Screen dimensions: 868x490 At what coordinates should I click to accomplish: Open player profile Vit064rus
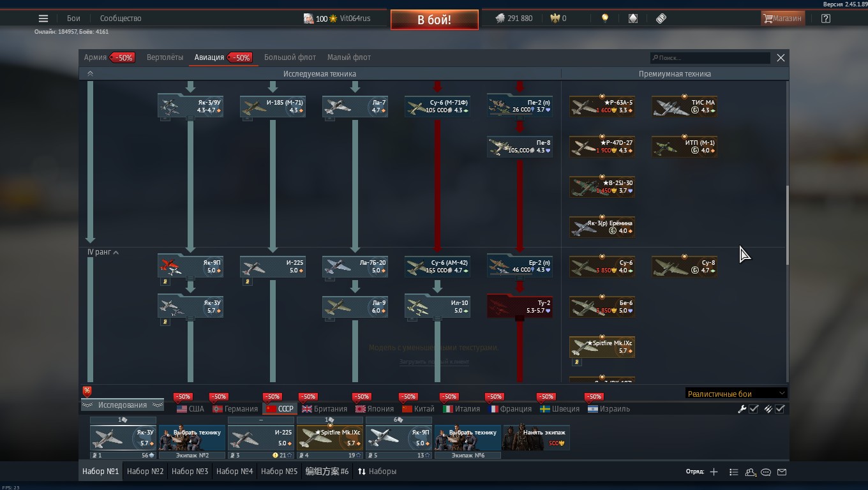[x=336, y=19]
